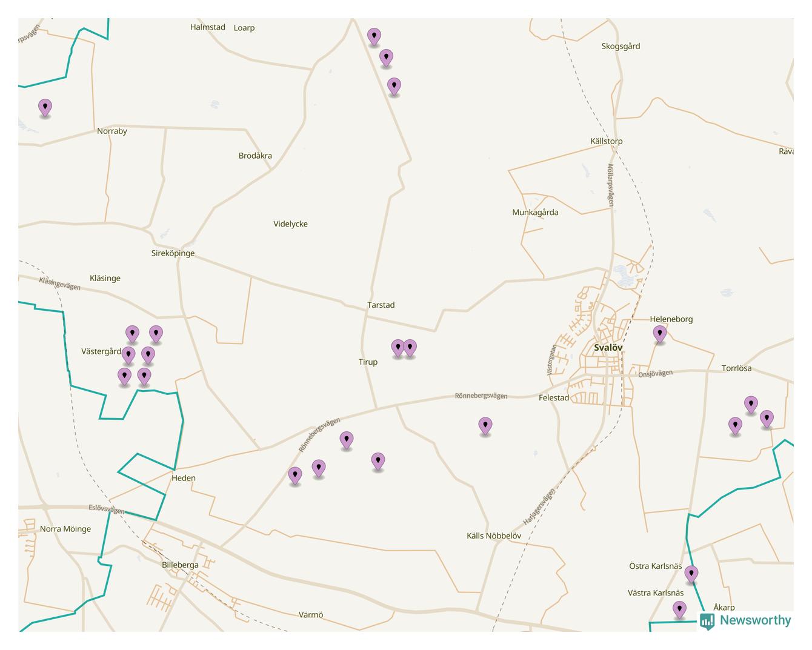The width and height of the screenshot is (812, 650).
Task: Click the Källs Nöbbelöv label
Action: point(493,536)
